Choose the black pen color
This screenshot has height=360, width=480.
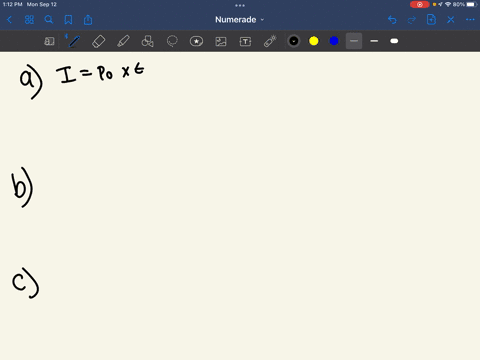click(x=294, y=41)
